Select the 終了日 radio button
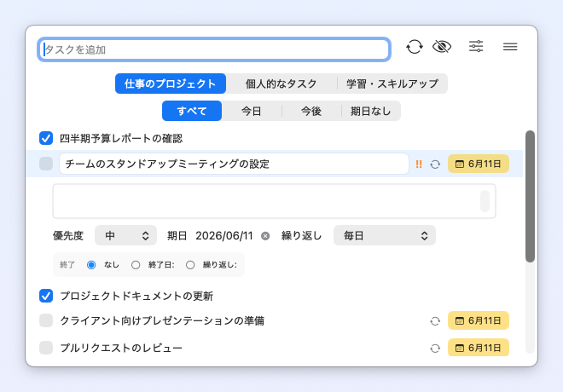563x392 pixels. (136, 265)
